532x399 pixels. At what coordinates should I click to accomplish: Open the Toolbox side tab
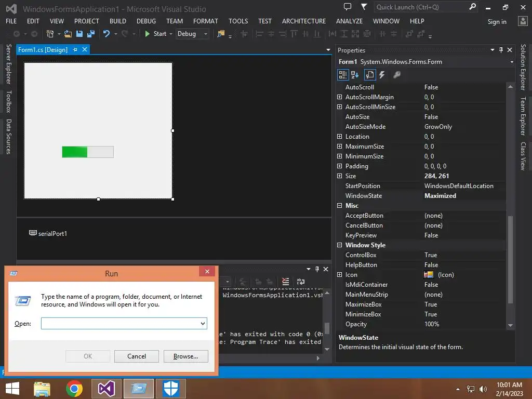(9, 101)
